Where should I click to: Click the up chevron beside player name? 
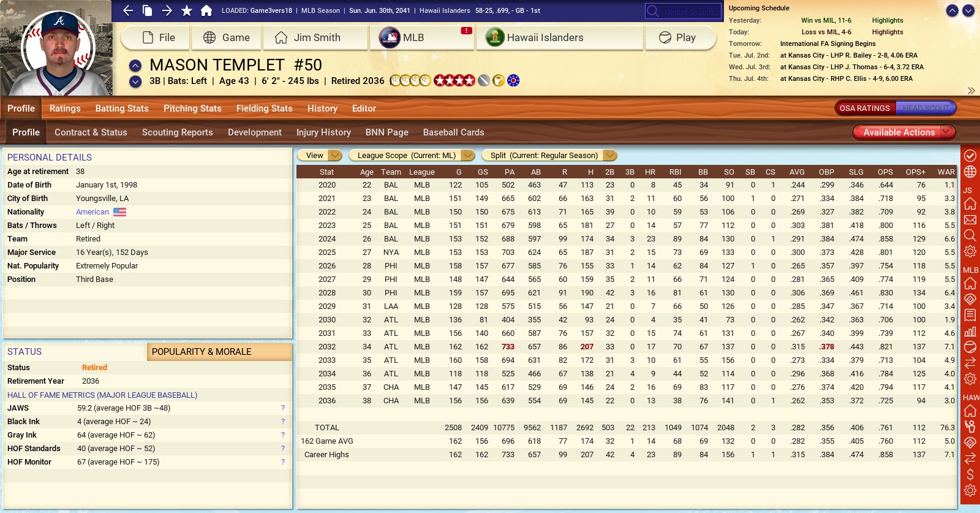coord(135,66)
